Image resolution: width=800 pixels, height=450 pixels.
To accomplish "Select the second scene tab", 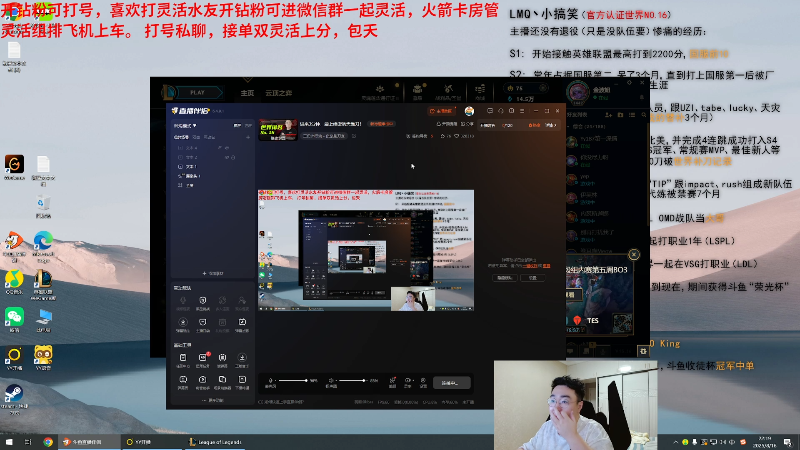I will point(196,137).
